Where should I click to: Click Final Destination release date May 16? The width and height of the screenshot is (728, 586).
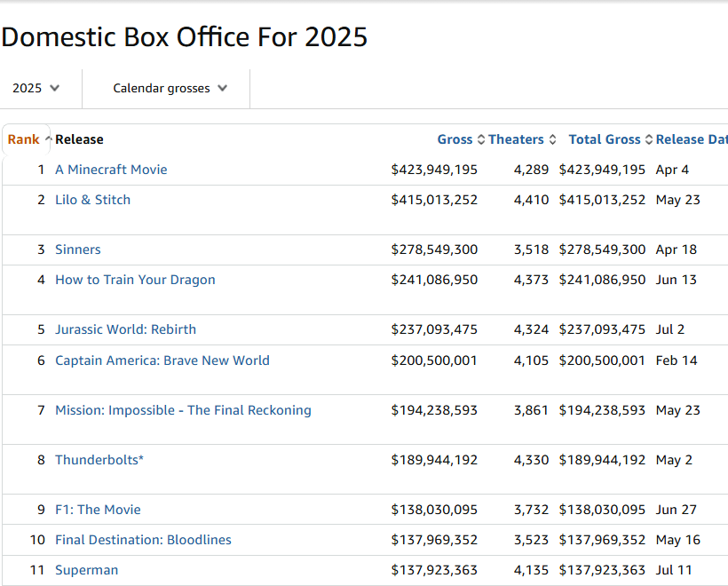[678, 540]
